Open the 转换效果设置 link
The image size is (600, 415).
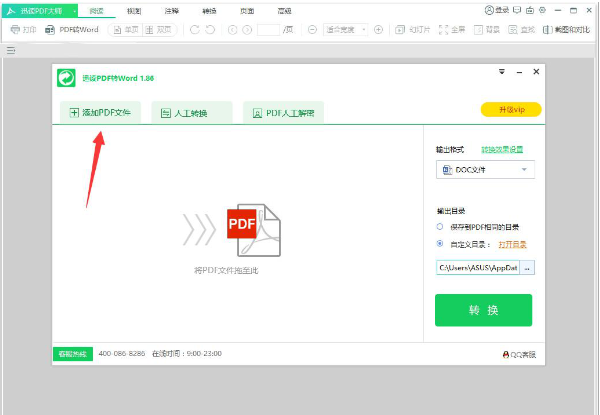502,149
